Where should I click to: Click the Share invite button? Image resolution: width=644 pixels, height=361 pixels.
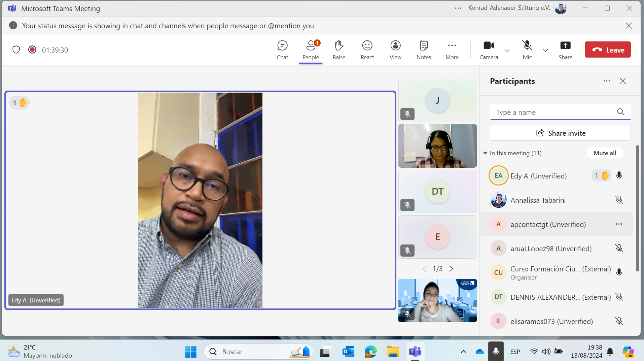click(560, 133)
